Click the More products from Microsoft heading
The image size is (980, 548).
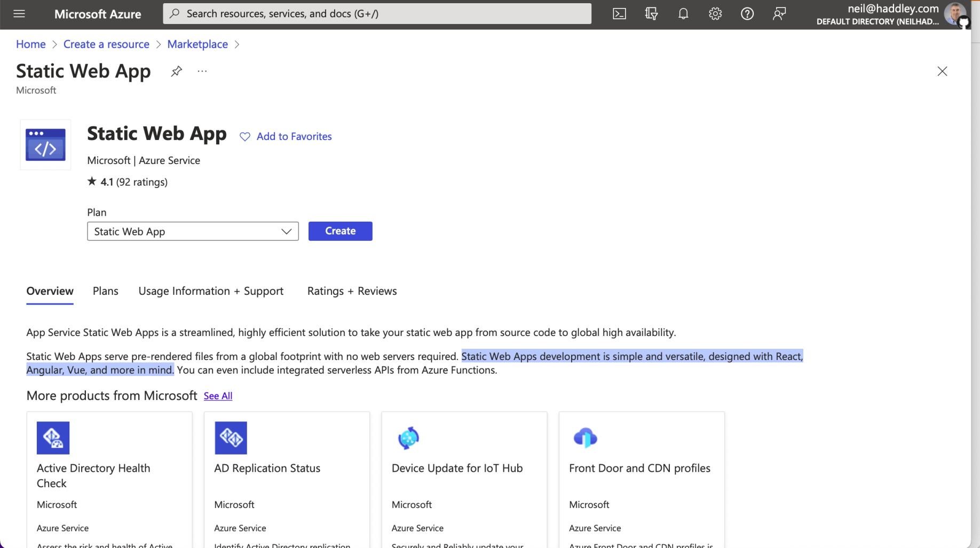coord(112,396)
